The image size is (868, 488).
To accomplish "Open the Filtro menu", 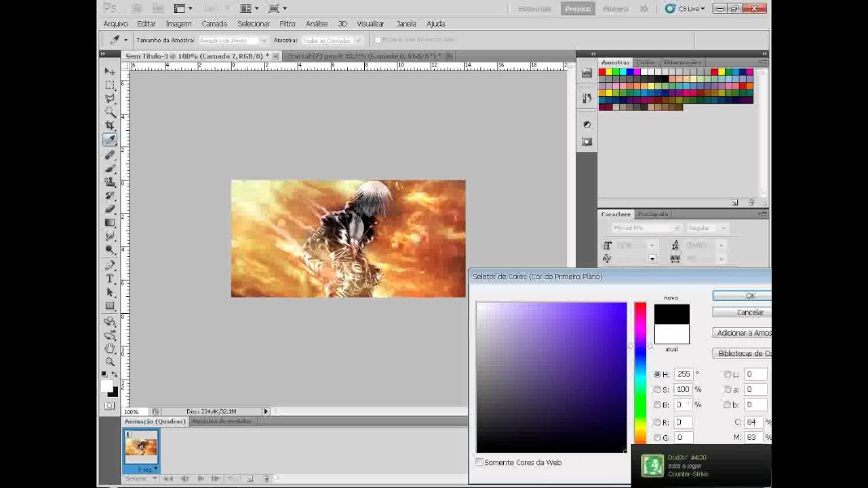I will [x=288, y=24].
